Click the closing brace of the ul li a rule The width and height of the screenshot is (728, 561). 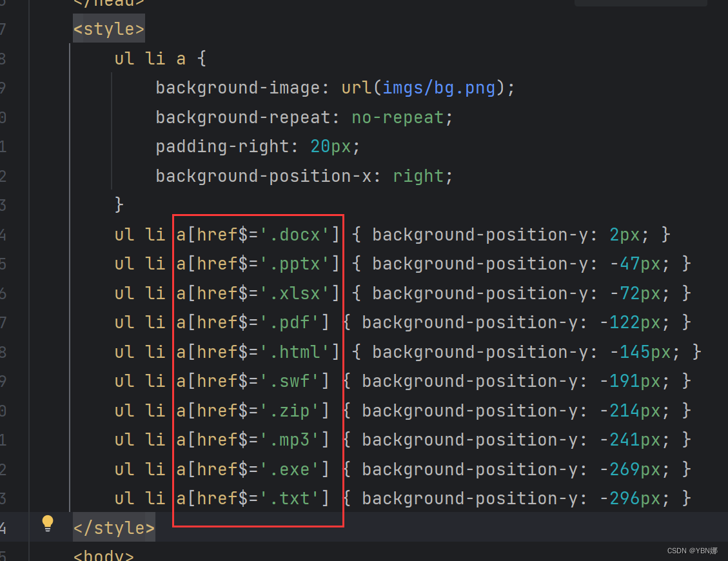tap(119, 205)
